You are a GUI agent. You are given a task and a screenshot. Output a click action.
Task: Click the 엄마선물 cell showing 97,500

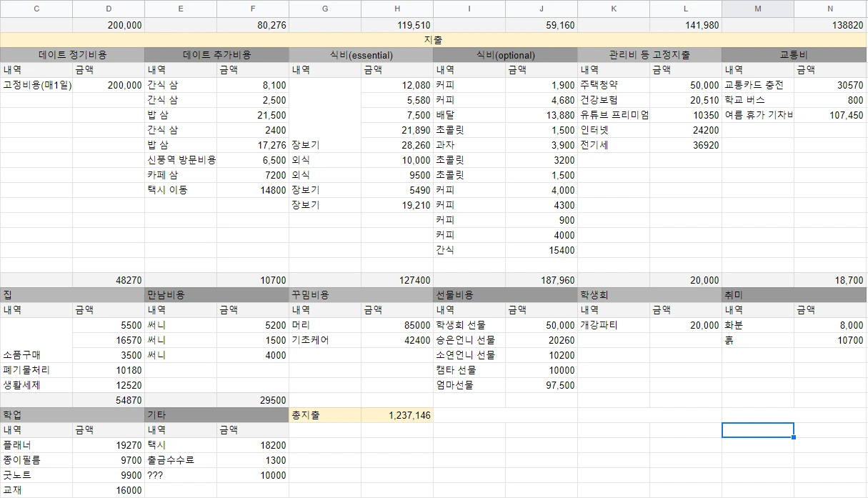coord(542,385)
